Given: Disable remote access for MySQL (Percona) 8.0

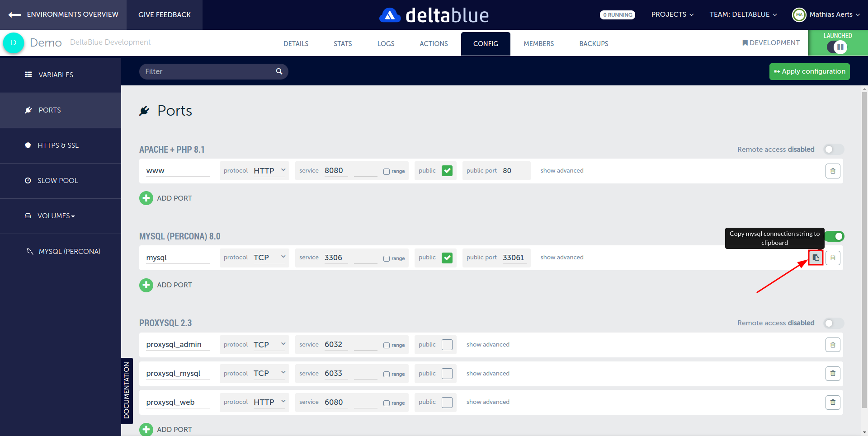Looking at the screenshot, I should pos(834,236).
